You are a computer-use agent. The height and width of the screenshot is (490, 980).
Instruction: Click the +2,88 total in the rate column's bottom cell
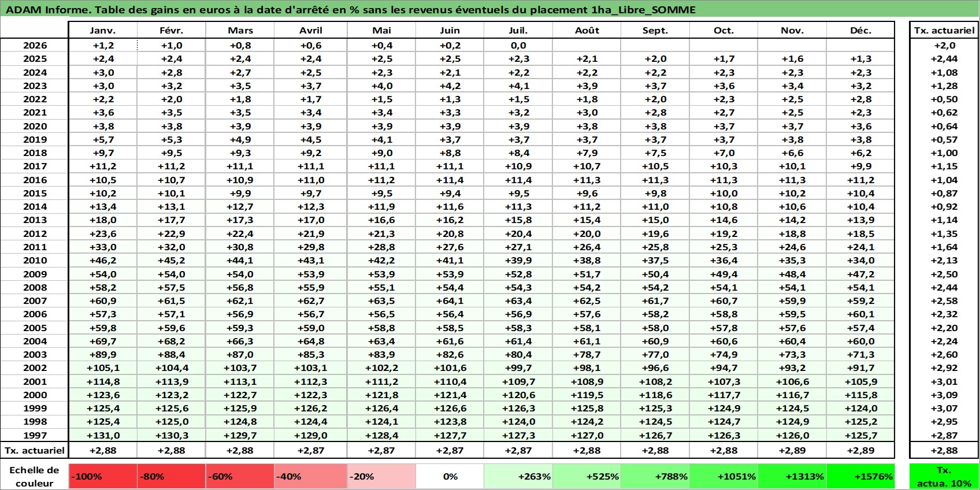(x=944, y=450)
